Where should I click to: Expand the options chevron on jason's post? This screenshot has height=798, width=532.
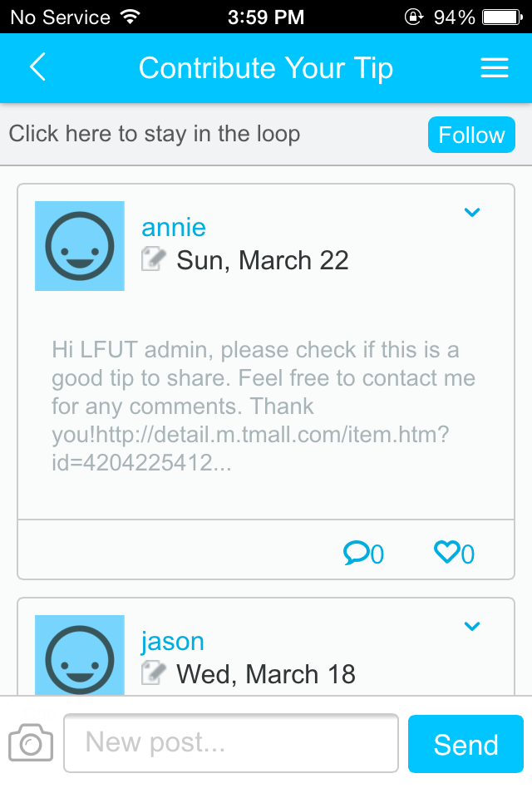[x=471, y=627]
